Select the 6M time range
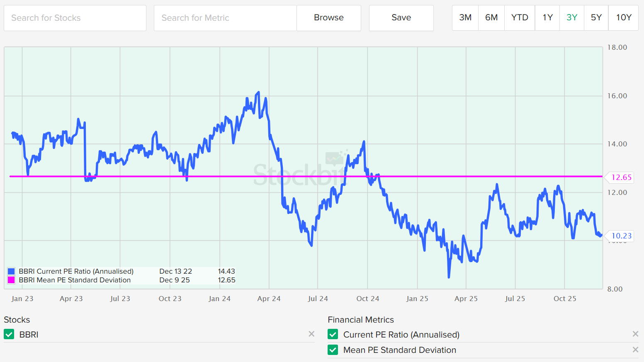The width and height of the screenshot is (644, 362). (x=491, y=17)
